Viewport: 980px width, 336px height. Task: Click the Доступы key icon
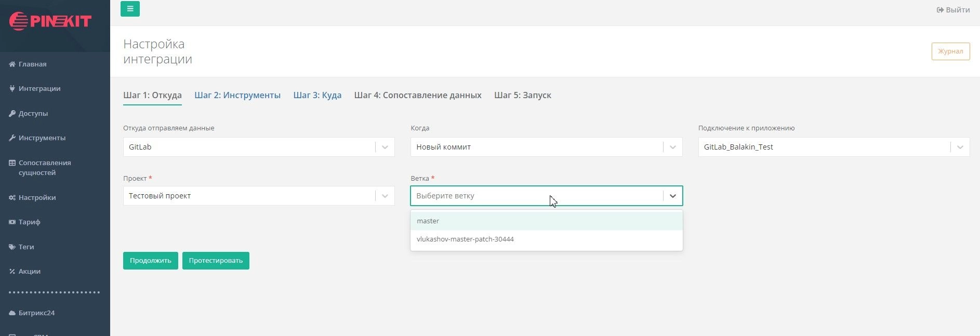coord(12,114)
